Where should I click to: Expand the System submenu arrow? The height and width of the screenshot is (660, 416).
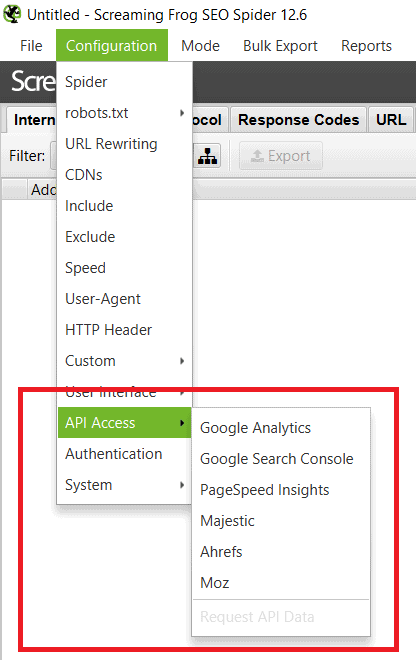click(182, 485)
